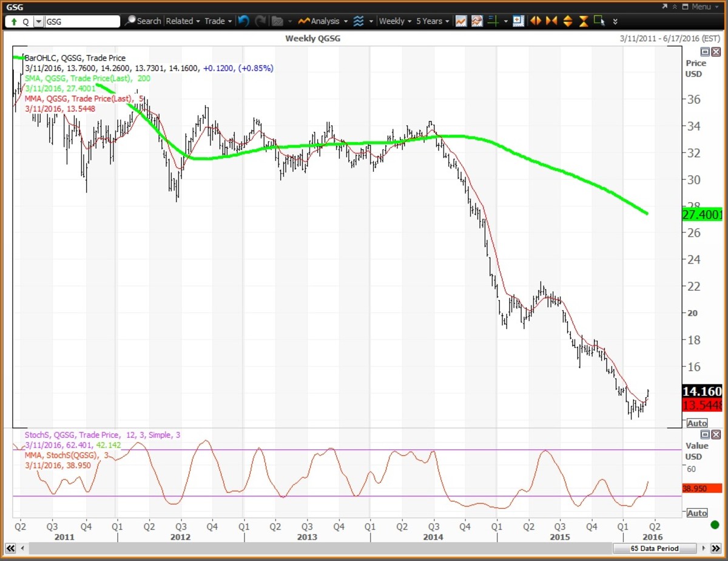Click the horizontal compress arrows icon
The width and height of the screenshot is (728, 561).
coord(551,21)
